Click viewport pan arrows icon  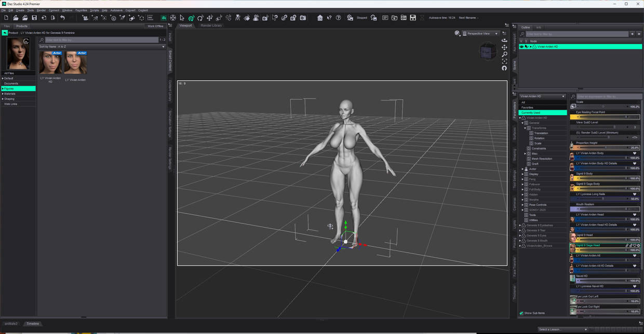pyautogui.click(x=504, y=47)
